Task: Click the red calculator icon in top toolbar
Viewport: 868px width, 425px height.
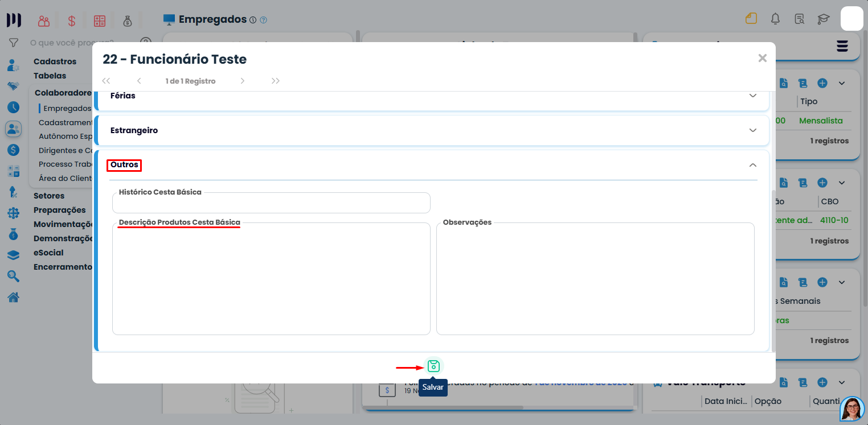Action: coord(100,21)
